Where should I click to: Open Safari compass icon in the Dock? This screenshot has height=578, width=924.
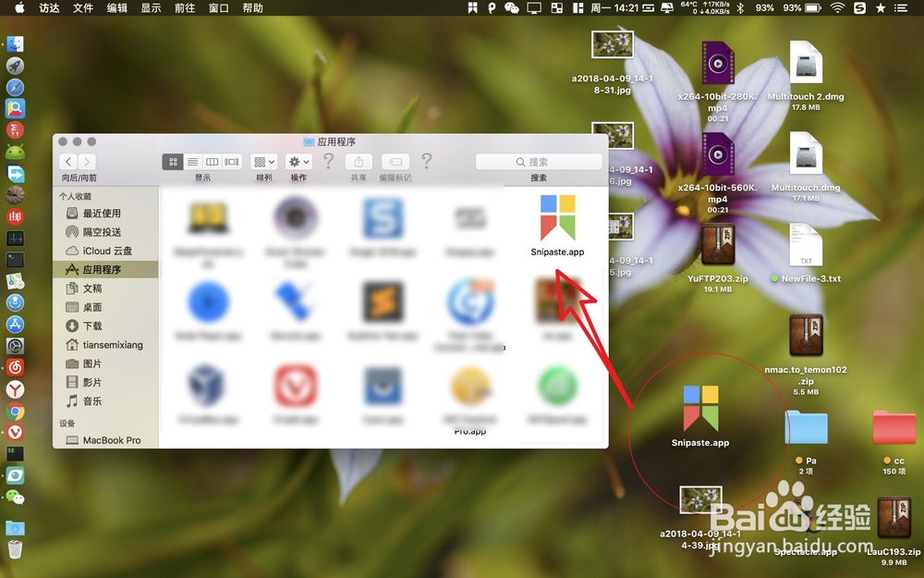[x=15, y=87]
